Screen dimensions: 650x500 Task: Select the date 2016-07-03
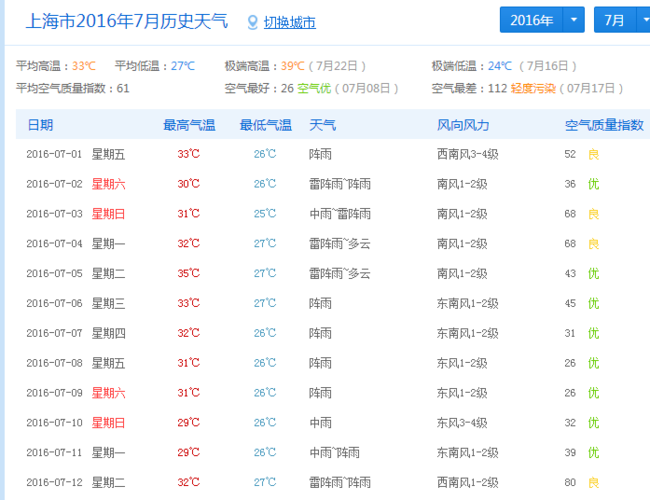click(54, 214)
